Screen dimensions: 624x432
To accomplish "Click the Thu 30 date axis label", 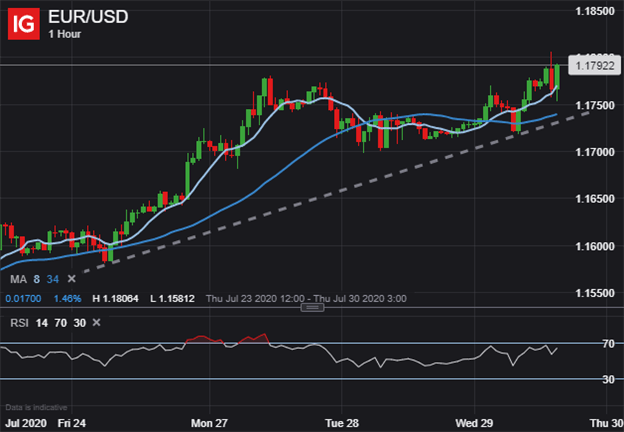I will coord(606,423).
